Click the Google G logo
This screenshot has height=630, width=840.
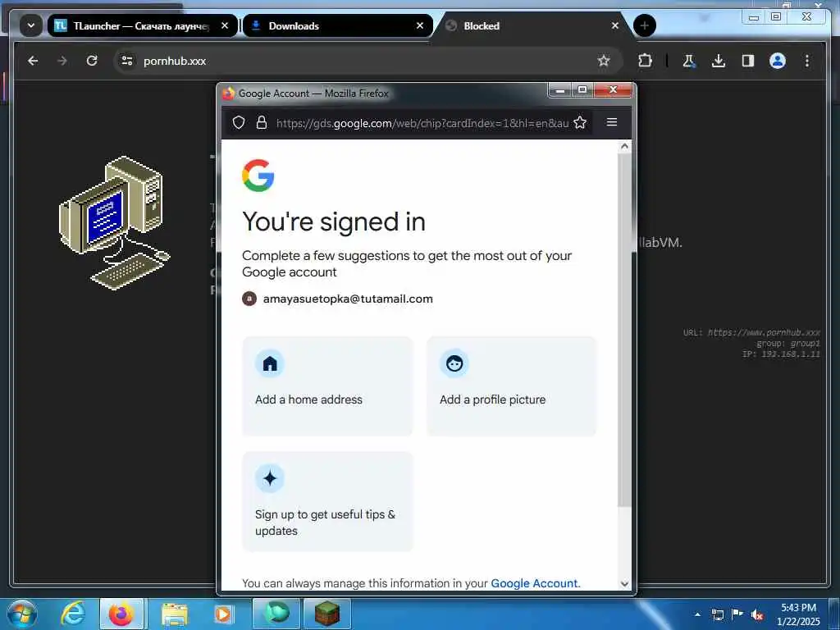click(x=258, y=176)
